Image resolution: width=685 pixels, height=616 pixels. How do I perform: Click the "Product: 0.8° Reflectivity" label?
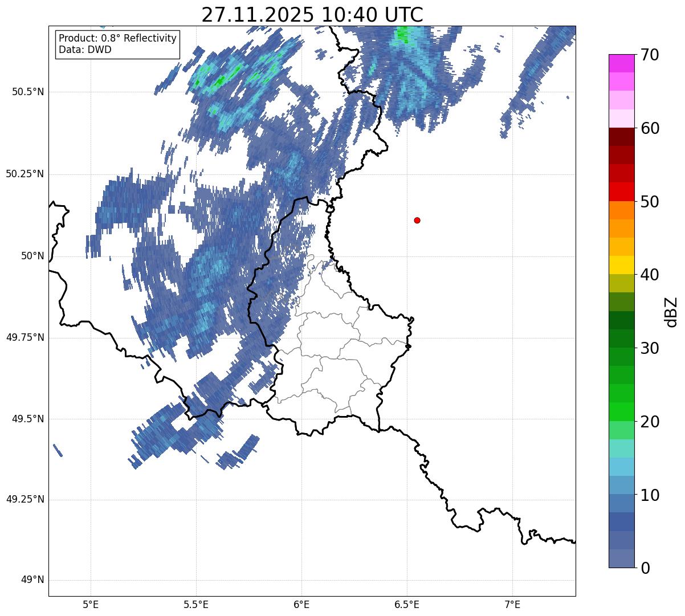click(x=118, y=39)
